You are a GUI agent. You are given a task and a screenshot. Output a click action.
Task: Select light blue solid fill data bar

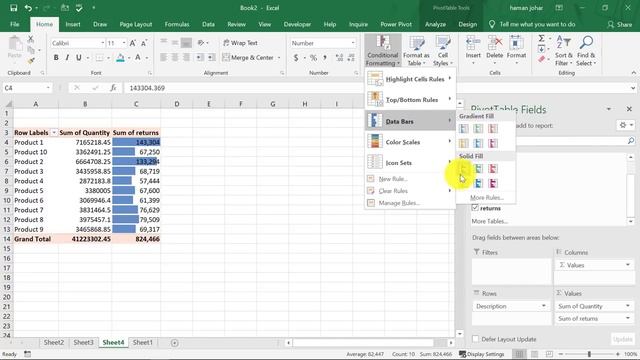pos(478,183)
